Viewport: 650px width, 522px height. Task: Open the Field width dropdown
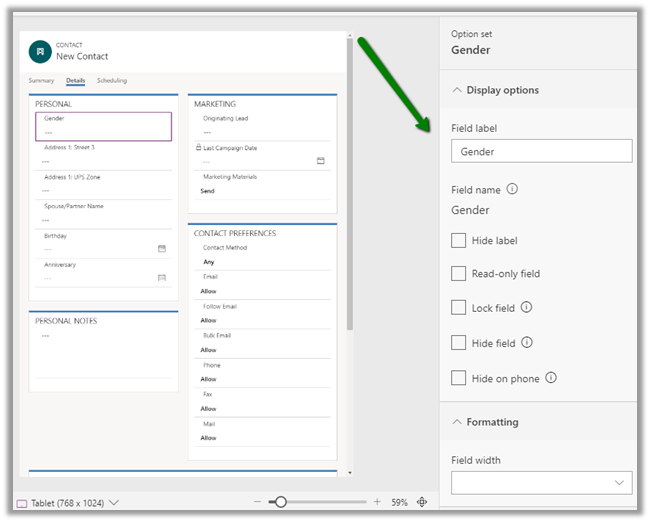(541, 483)
